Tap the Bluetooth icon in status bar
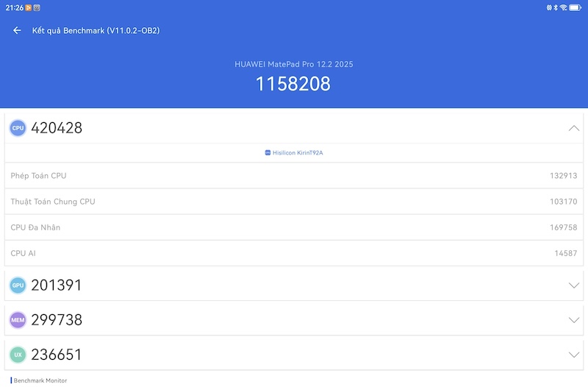This screenshot has width=588, height=387. tap(556, 7)
